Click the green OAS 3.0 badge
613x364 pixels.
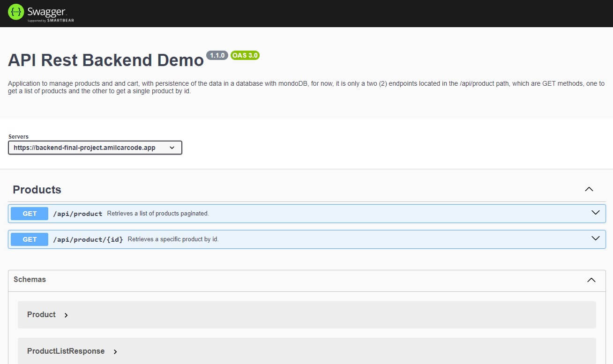pos(245,55)
